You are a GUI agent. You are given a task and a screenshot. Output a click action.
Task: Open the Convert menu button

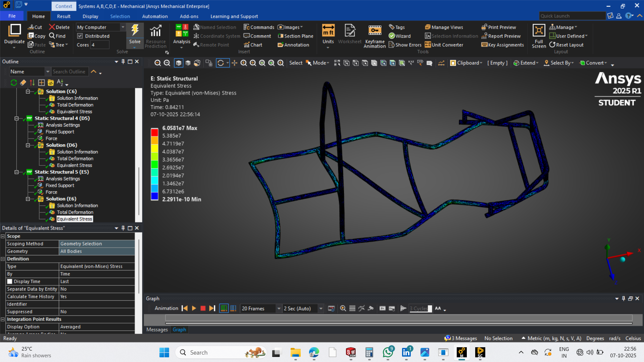click(x=594, y=63)
